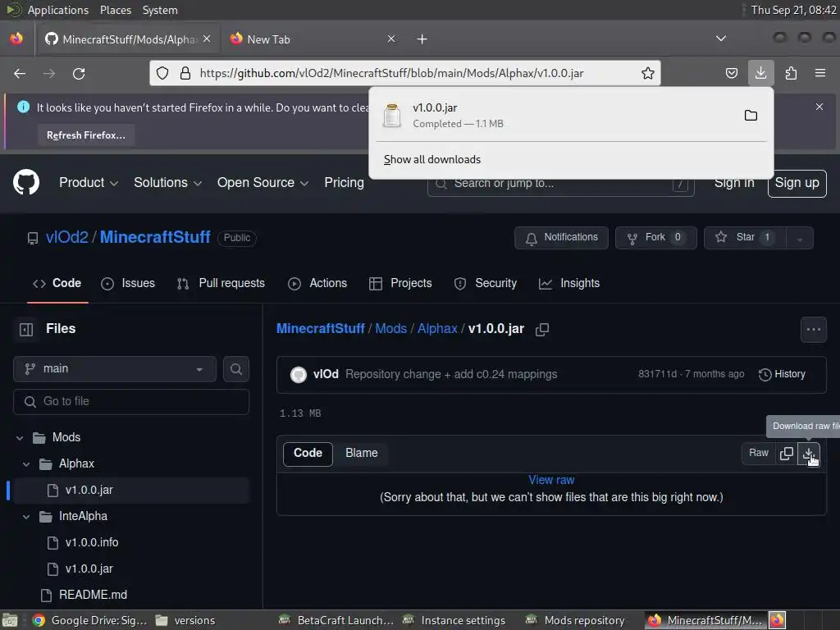Click the View raw link
840x630 pixels.
[x=551, y=480]
